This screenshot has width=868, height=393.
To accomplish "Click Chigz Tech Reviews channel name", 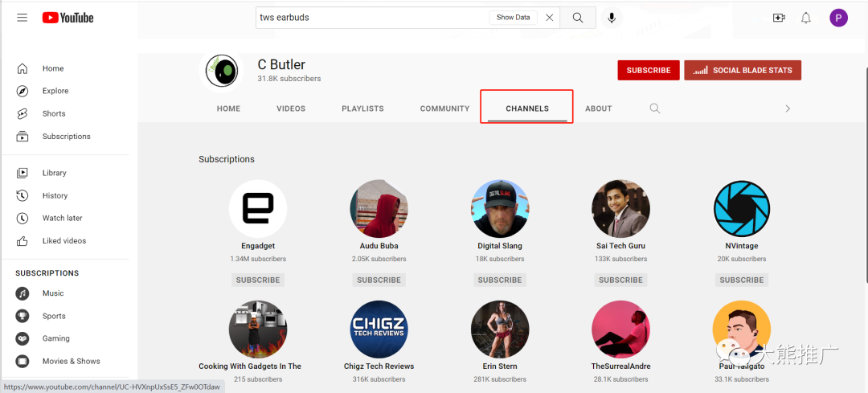I will click(x=379, y=366).
